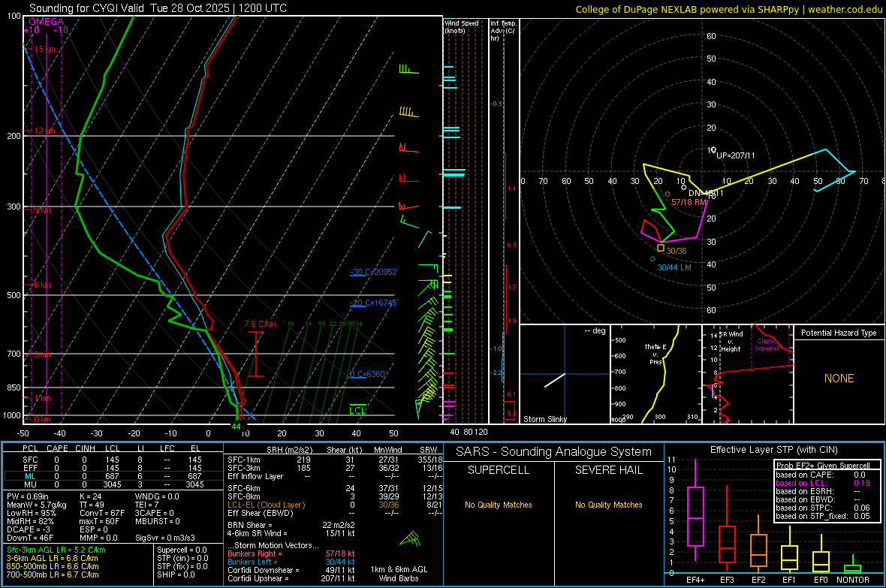Click the green 'Sfc-3km AGL LR = 5.2 C/km'
The image size is (886, 588).
click(x=56, y=550)
